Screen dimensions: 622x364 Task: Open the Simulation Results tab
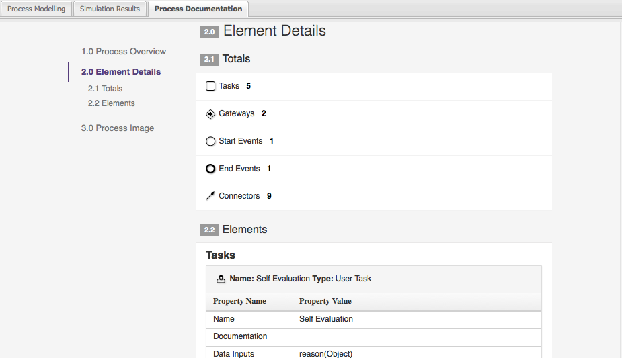coord(110,9)
